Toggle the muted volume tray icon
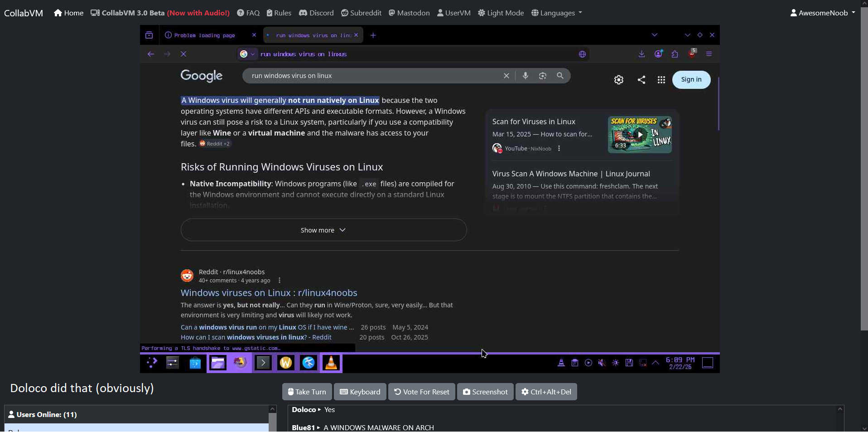Image resolution: width=868 pixels, height=432 pixels. [x=602, y=363]
